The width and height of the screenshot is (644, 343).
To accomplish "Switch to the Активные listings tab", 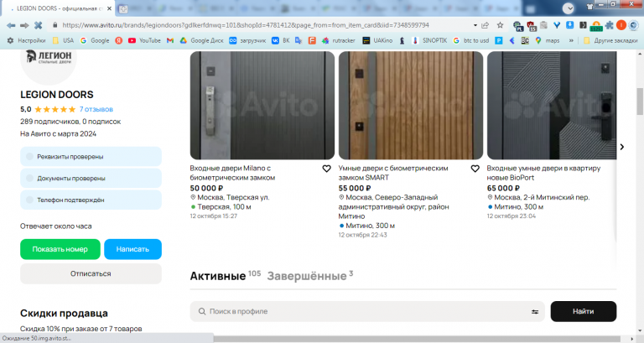I will point(225,275).
